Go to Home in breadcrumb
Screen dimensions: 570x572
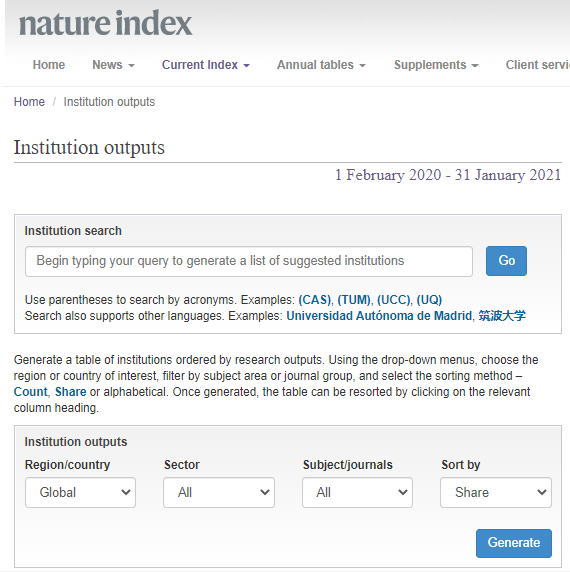[x=29, y=102]
